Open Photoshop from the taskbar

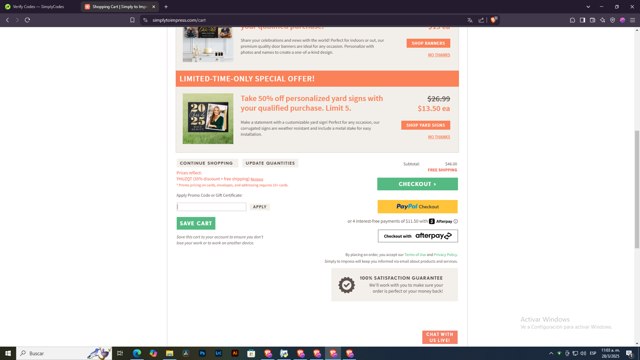tap(202, 353)
